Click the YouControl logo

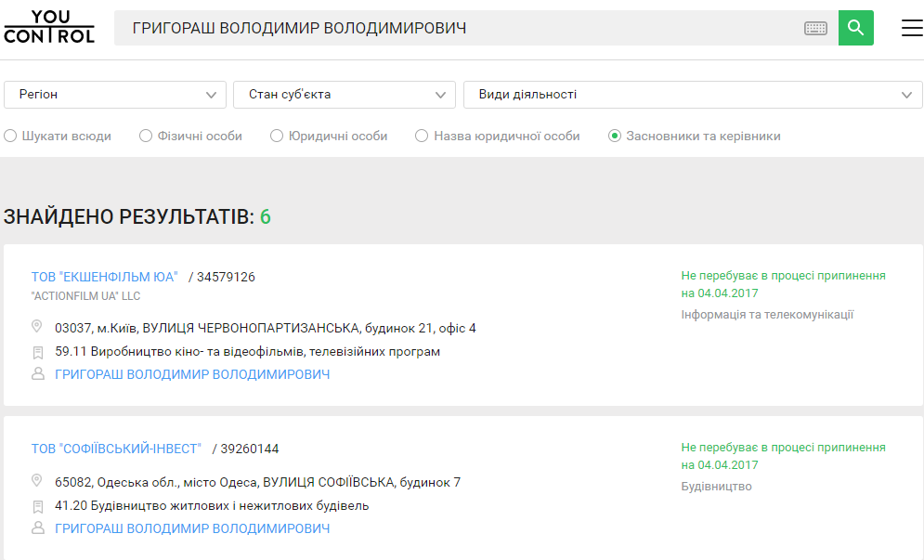click(49, 28)
